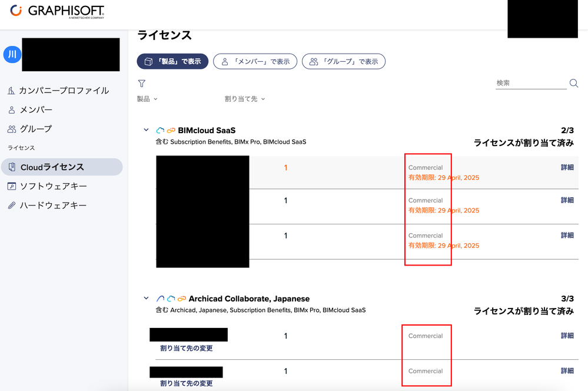Screen dimensions: 588x391
Task: Open the 割り当て先 filter dropdown
Action: click(x=245, y=99)
